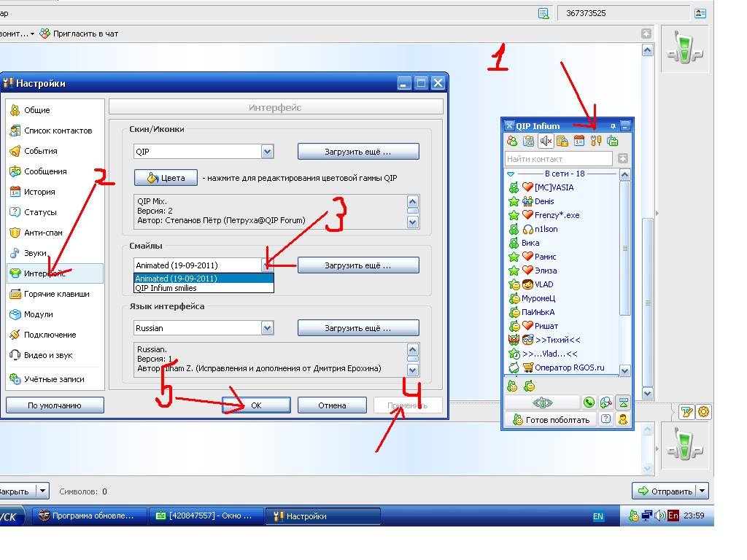Toggle the pin icon on QIP Infium title bar
Image resolution: width=747 pixels, height=560 pixels.
tap(613, 126)
